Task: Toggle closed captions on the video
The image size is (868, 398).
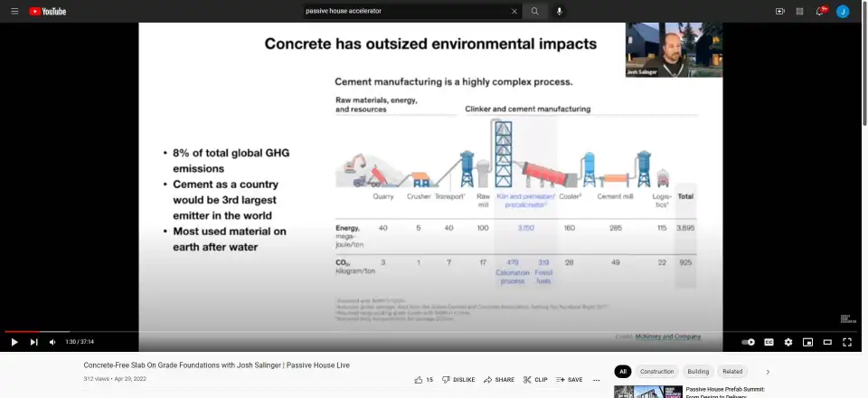Action: [769, 342]
